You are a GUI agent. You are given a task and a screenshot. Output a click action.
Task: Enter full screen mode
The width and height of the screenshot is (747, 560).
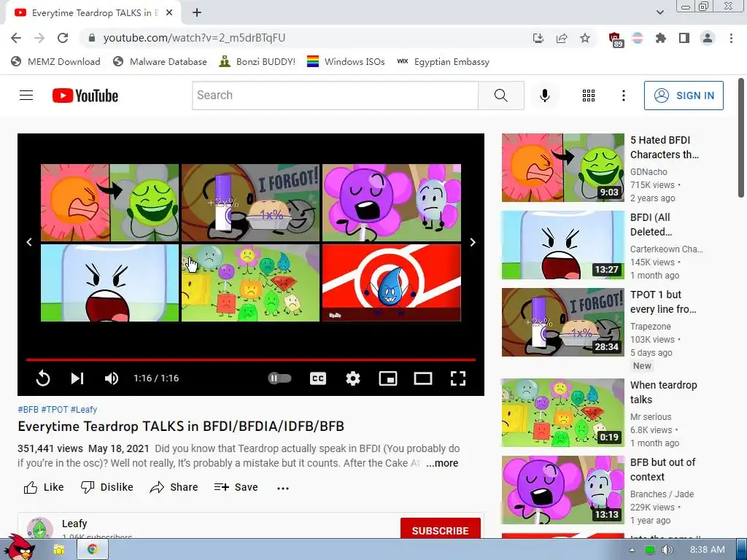[458, 378]
